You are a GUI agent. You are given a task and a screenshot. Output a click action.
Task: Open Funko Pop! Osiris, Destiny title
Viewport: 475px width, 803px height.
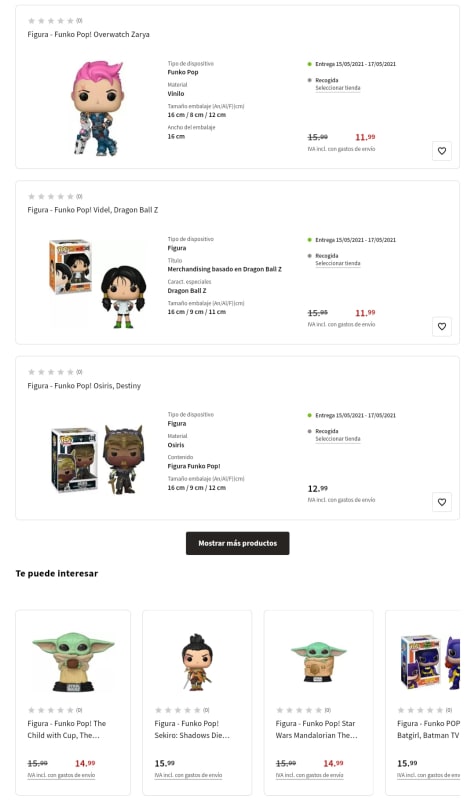[x=84, y=386]
